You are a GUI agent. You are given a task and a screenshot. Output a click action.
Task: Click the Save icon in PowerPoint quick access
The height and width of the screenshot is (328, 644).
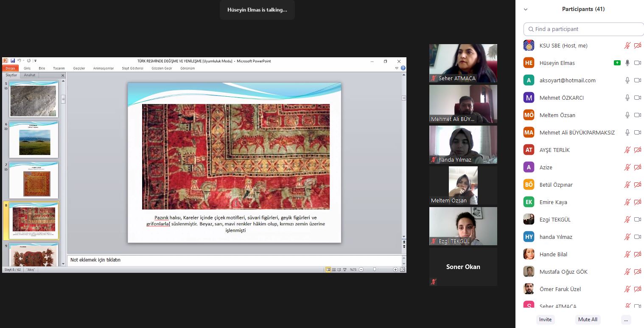tap(13, 61)
